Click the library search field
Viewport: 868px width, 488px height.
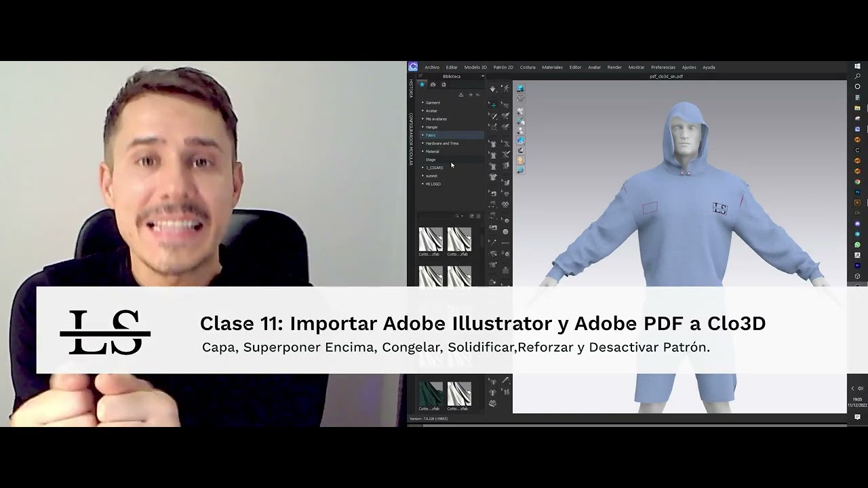[x=436, y=216]
